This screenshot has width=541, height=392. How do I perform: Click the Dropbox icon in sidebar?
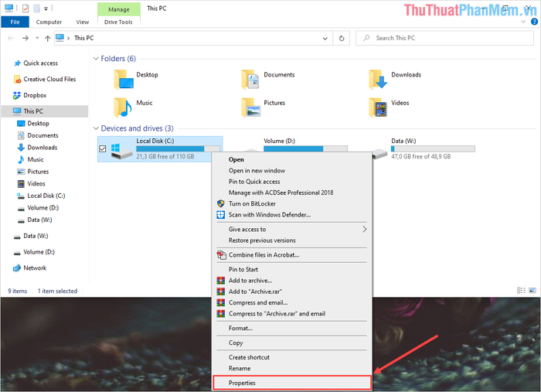pyautogui.click(x=17, y=95)
